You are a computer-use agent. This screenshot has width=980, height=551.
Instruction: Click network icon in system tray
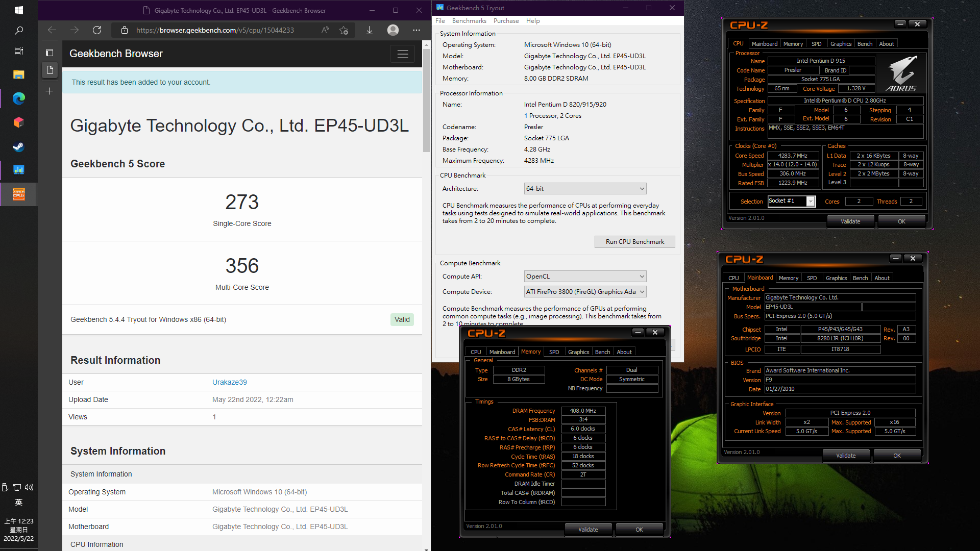tap(17, 487)
